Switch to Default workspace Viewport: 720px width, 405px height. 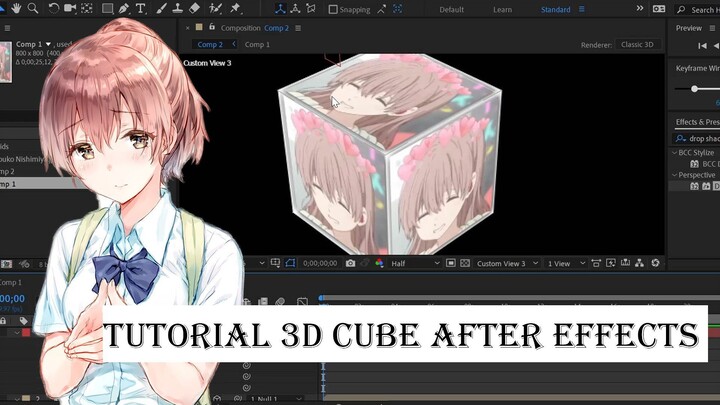(x=451, y=10)
